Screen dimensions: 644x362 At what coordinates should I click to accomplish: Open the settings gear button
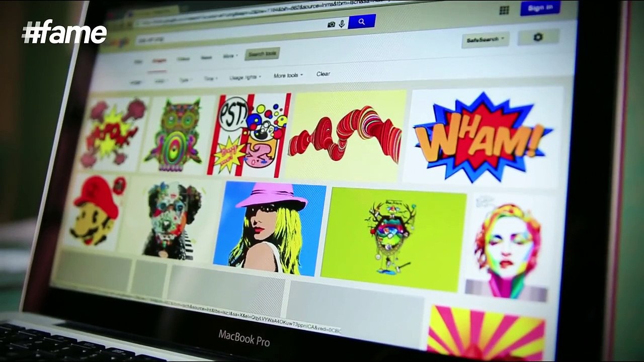(538, 37)
